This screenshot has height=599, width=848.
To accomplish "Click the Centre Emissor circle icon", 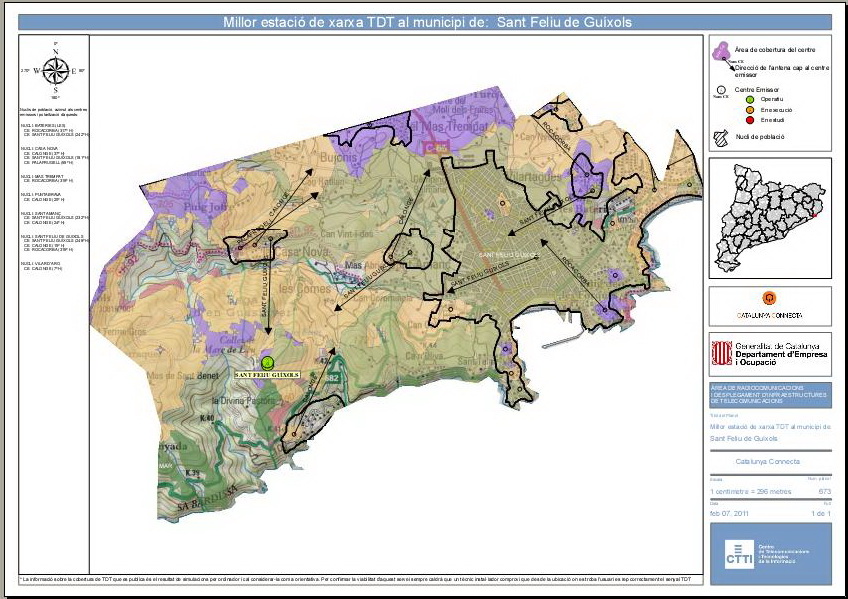I will (721, 89).
